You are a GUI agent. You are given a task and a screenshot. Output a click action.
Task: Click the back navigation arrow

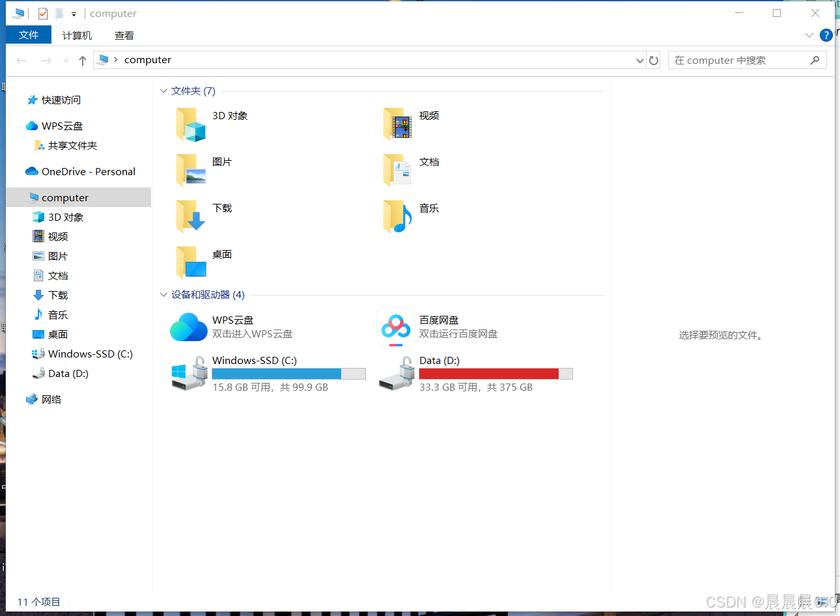pyautogui.click(x=21, y=61)
